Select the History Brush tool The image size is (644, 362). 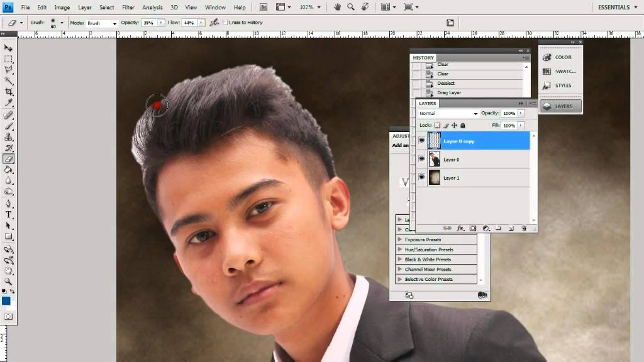[x=8, y=148]
